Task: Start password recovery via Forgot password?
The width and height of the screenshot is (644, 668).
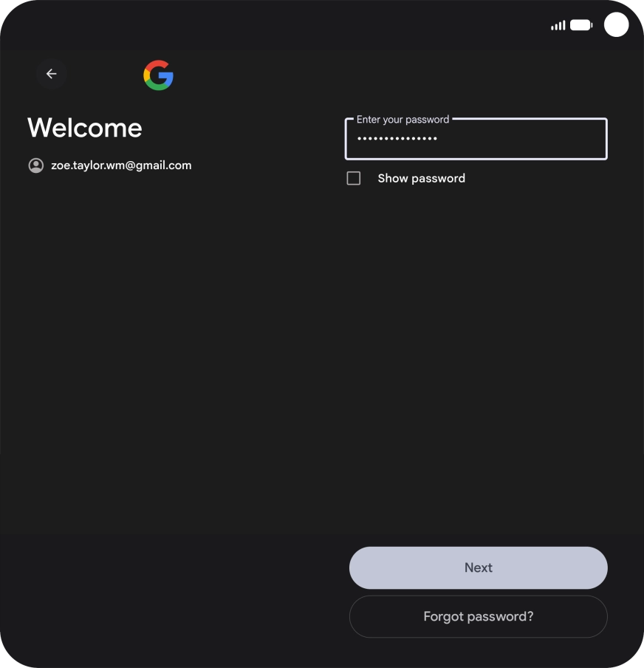Action: click(x=479, y=616)
